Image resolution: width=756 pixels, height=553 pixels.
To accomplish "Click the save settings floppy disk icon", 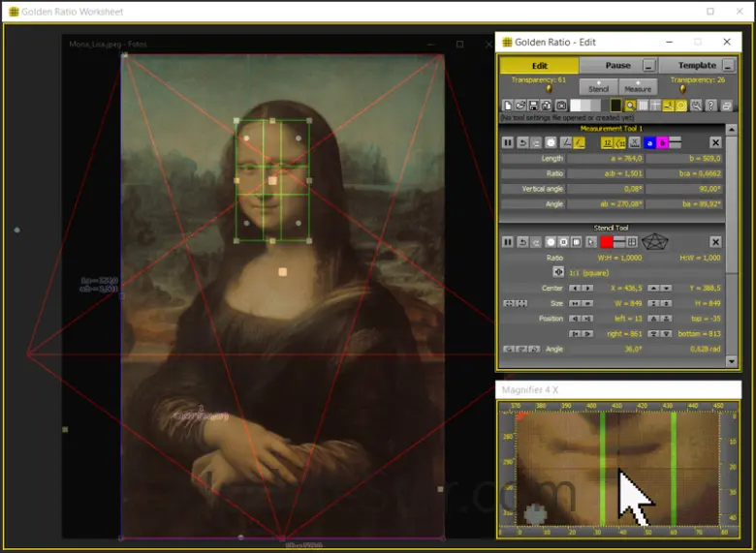I will [533, 106].
